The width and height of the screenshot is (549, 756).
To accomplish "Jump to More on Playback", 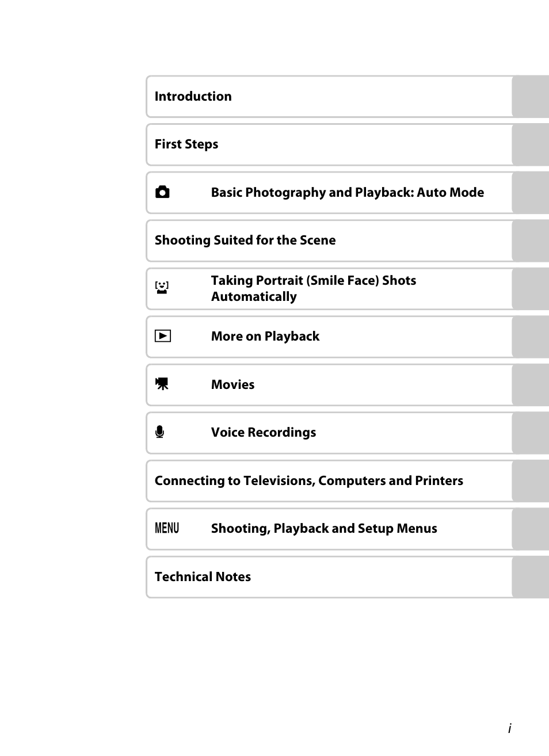I will click(x=265, y=337).
